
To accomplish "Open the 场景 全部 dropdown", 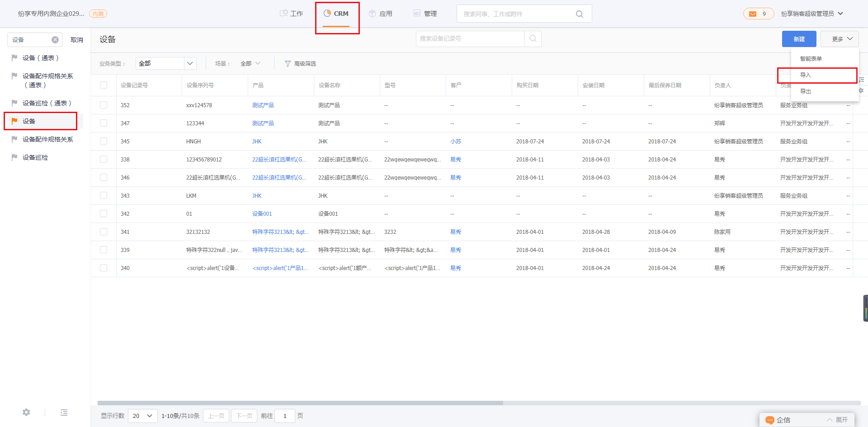I will tap(250, 63).
